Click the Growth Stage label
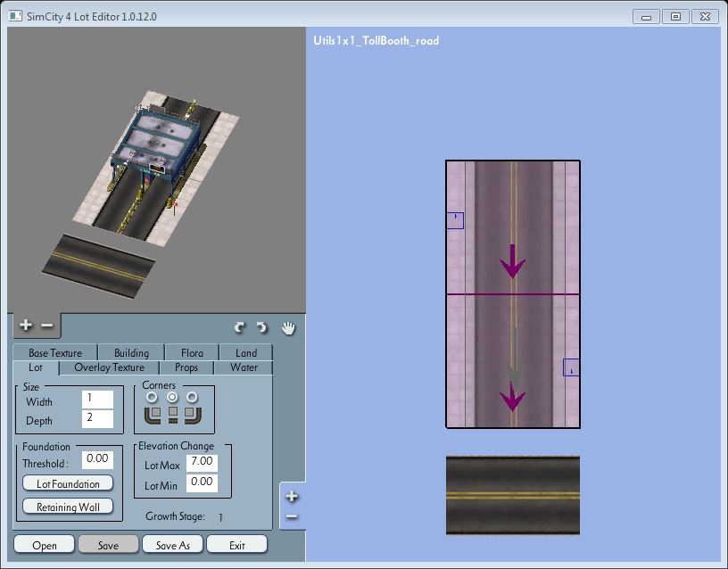 click(x=175, y=516)
